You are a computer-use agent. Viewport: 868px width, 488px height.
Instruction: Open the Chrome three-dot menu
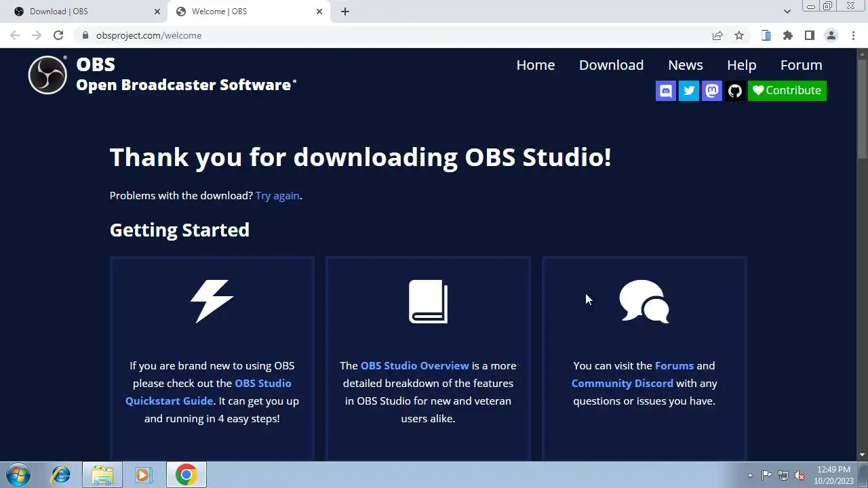point(853,35)
